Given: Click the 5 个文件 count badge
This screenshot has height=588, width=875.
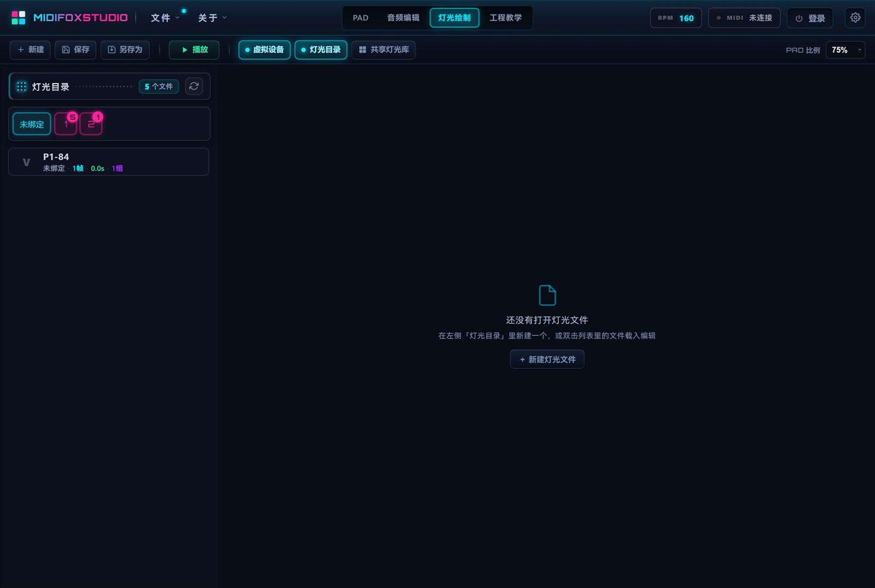Looking at the screenshot, I should (x=159, y=86).
